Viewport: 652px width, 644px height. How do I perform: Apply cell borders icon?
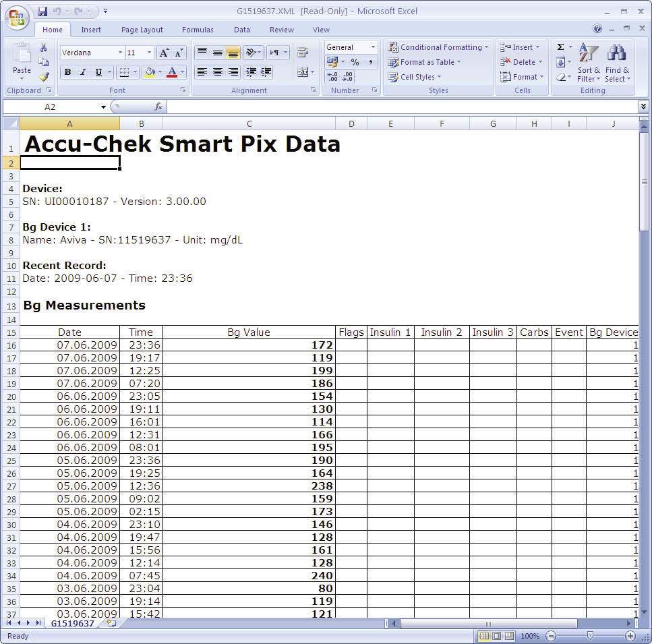pyautogui.click(x=124, y=72)
